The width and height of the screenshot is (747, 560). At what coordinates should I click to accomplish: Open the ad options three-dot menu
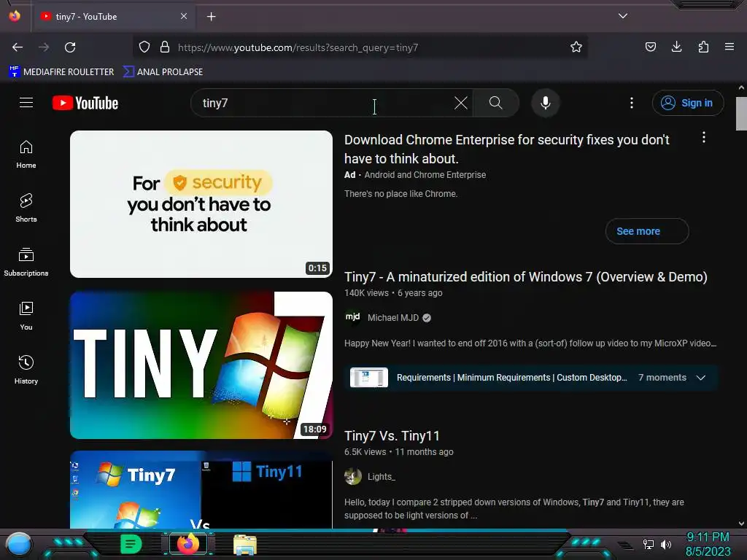[704, 138]
